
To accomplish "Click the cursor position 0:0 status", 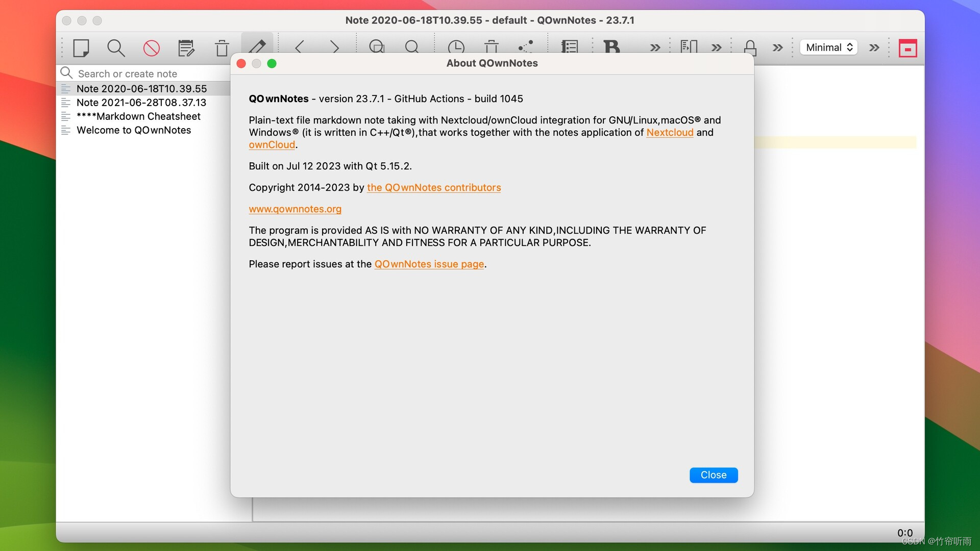I will click(905, 533).
